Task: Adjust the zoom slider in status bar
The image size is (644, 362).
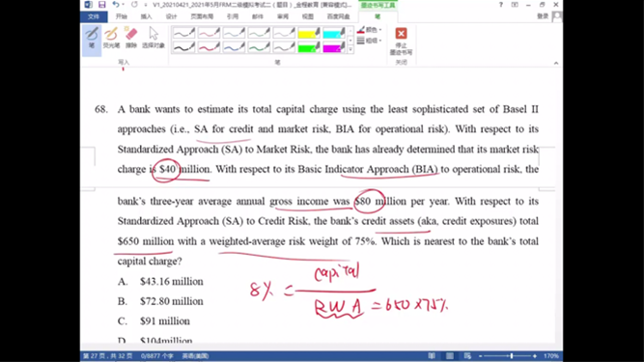Action: pos(511,356)
